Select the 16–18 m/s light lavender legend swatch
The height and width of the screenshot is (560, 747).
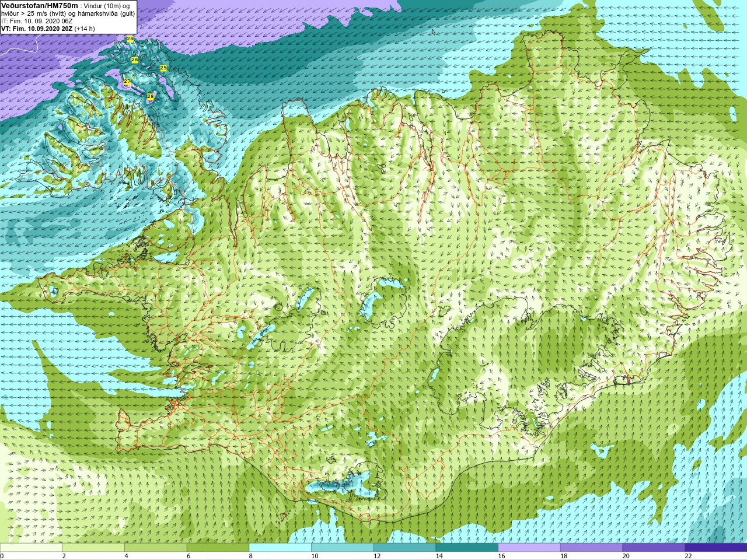[529, 547]
